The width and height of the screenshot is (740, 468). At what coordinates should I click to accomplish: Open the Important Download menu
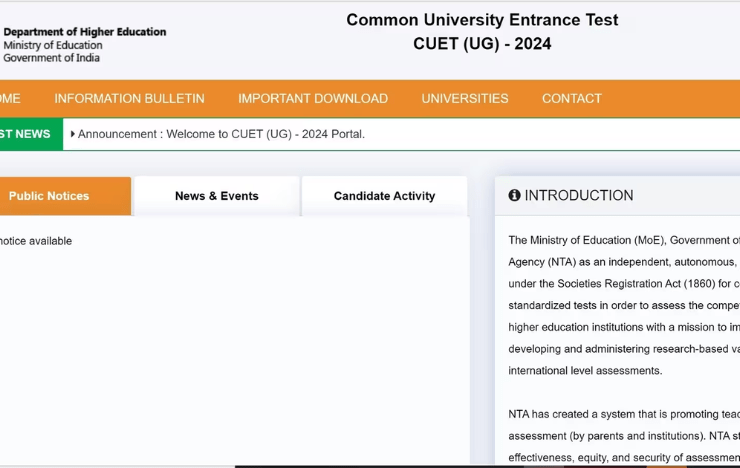click(313, 99)
